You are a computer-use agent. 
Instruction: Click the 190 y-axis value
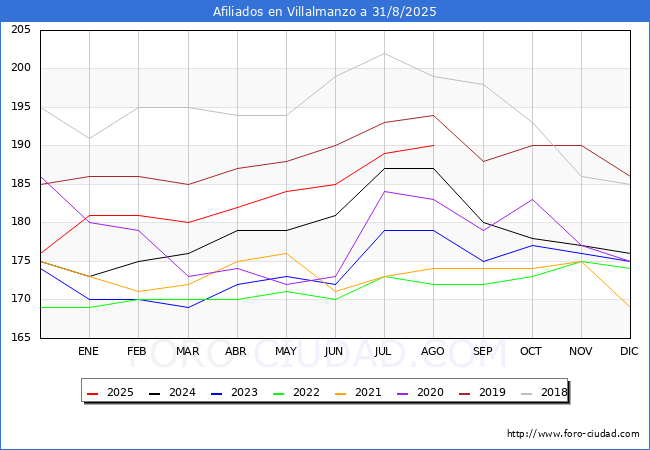(21, 145)
